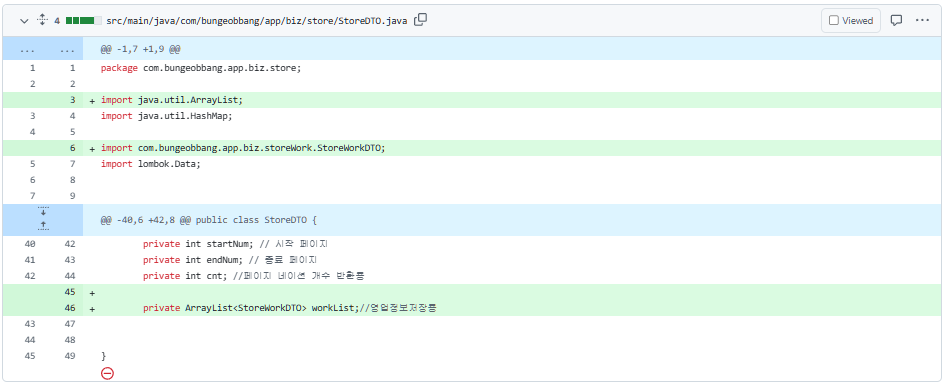Open the file comment icon
The width and height of the screenshot is (945, 387).
tap(897, 20)
